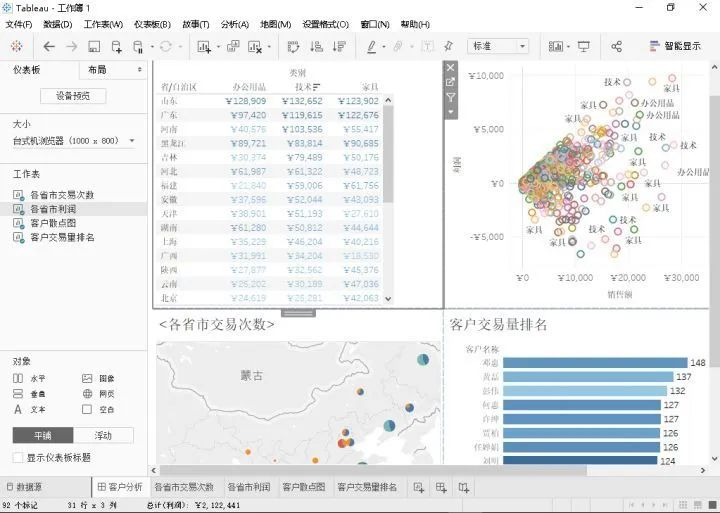The height and width of the screenshot is (513, 720).
Task: Click the Duplicate sheet toolbar icon
Action: (x=233, y=46)
